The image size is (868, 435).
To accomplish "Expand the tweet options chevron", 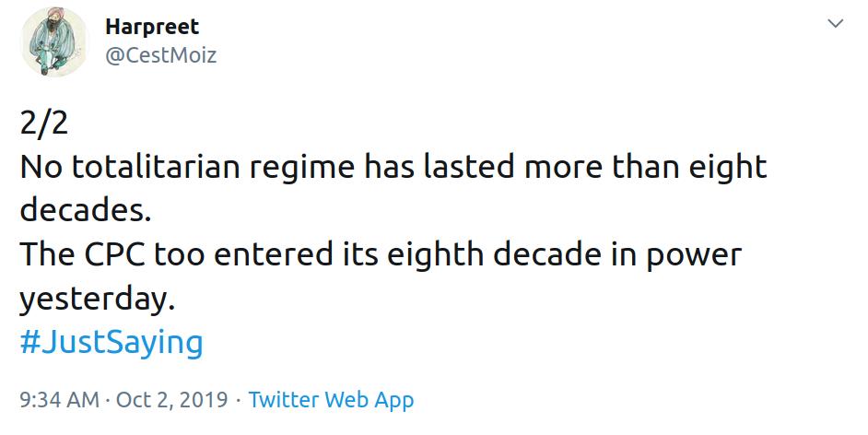I will [x=836, y=24].
